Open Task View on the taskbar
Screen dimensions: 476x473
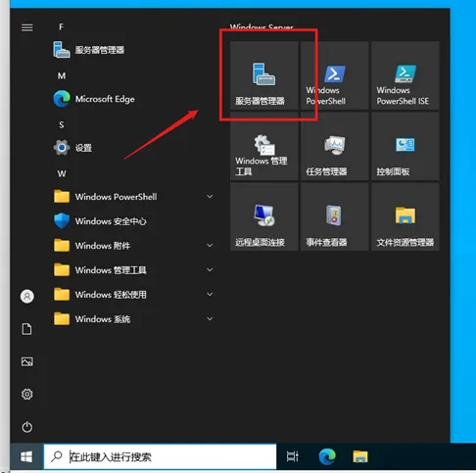(292, 456)
